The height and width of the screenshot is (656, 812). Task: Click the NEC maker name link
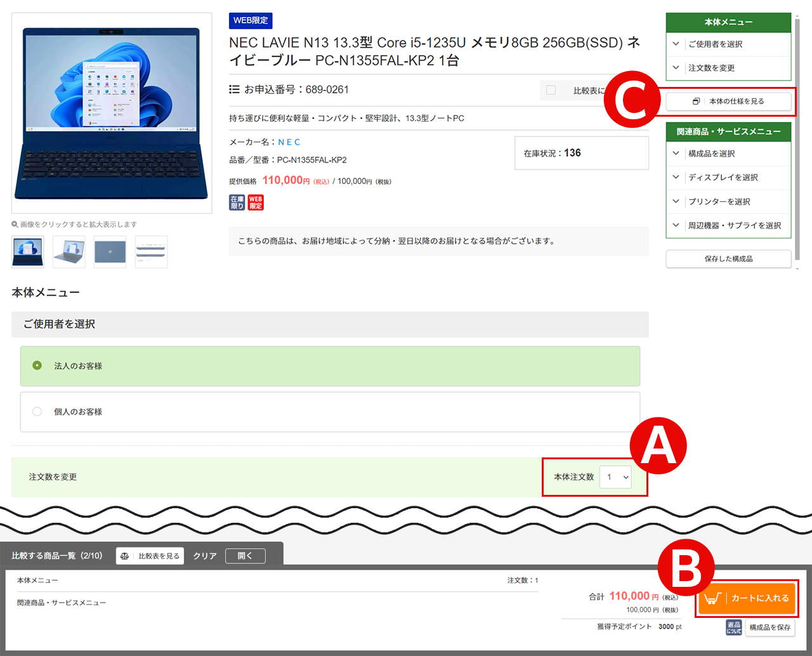[x=289, y=142]
